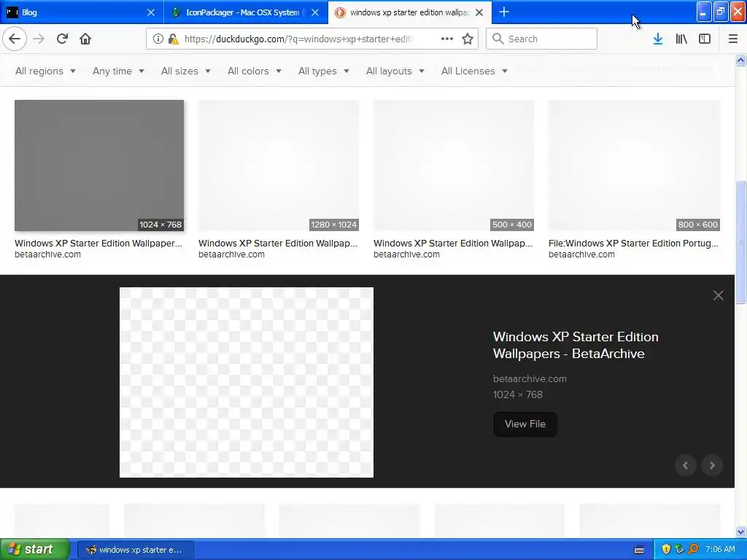Reload the current page
Viewport: 747px width, 560px height.
[62, 39]
